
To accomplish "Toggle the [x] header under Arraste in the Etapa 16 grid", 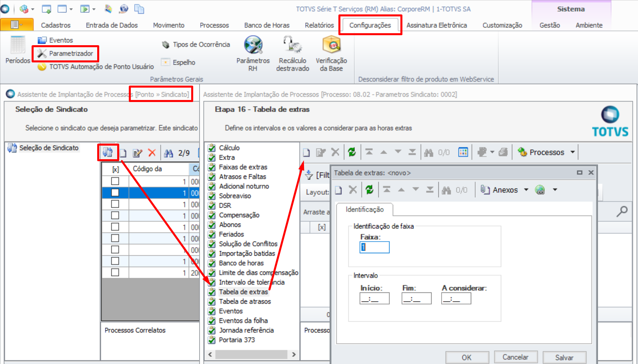I will 322,227.
